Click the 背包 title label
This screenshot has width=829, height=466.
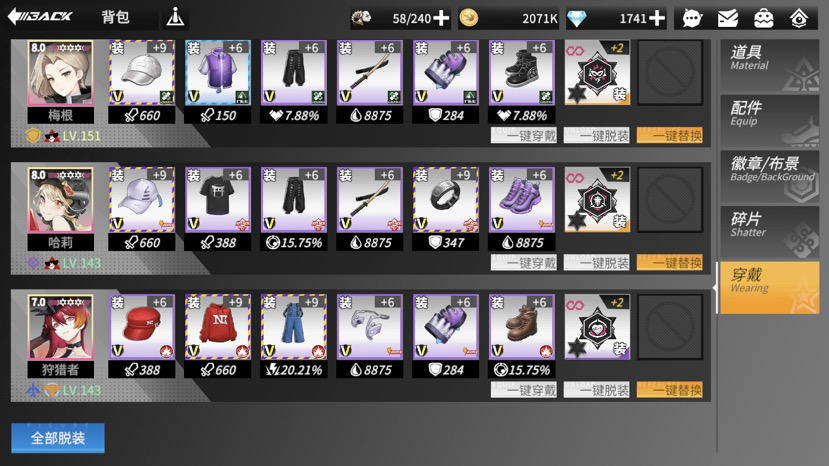click(x=115, y=17)
